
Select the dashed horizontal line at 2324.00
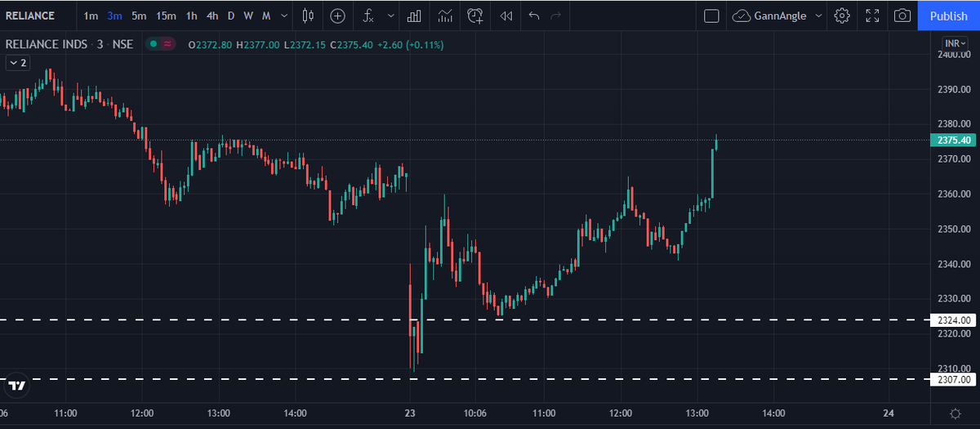tap(465, 320)
